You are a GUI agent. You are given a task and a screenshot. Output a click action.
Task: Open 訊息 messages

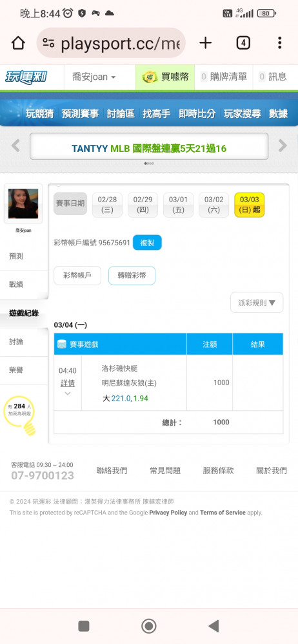click(273, 77)
